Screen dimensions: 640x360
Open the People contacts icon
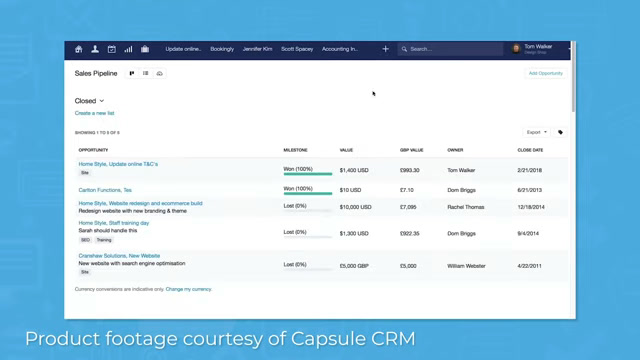(x=95, y=49)
